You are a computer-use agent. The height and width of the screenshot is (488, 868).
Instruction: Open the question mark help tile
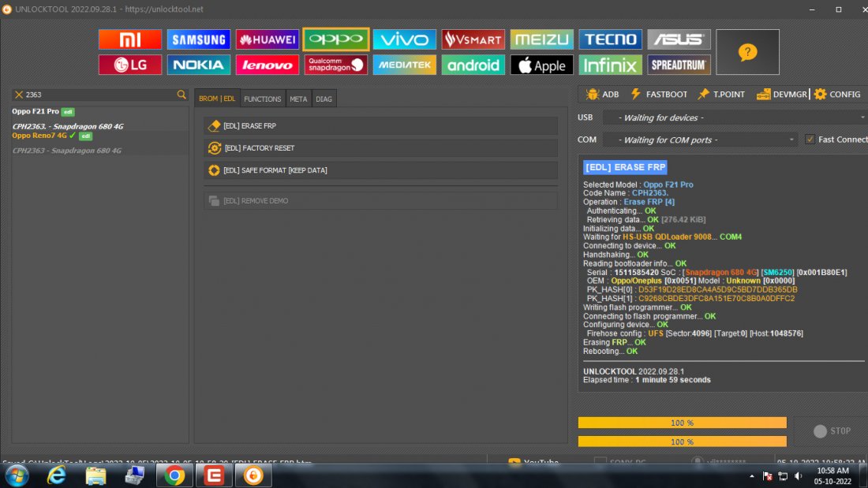coord(747,52)
